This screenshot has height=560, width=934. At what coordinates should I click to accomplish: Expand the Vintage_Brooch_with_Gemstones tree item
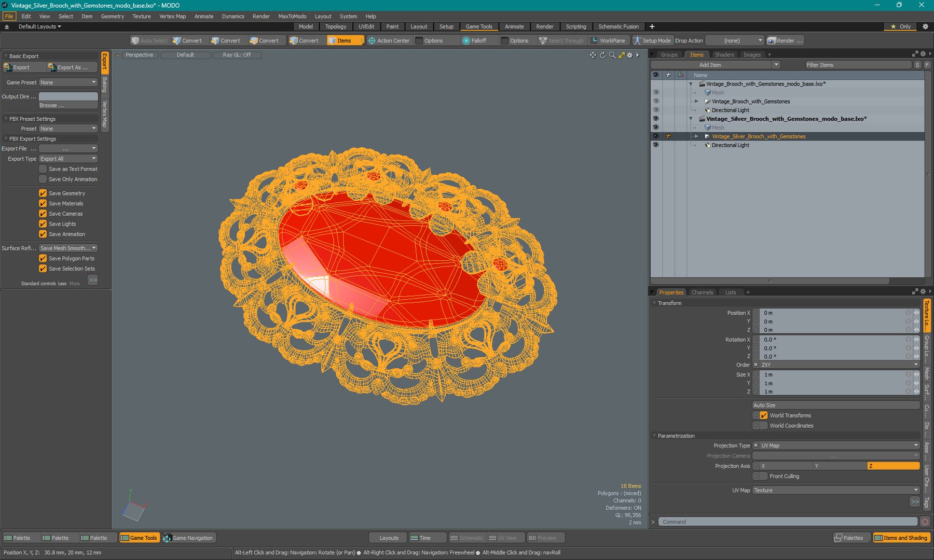coord(696,102)
